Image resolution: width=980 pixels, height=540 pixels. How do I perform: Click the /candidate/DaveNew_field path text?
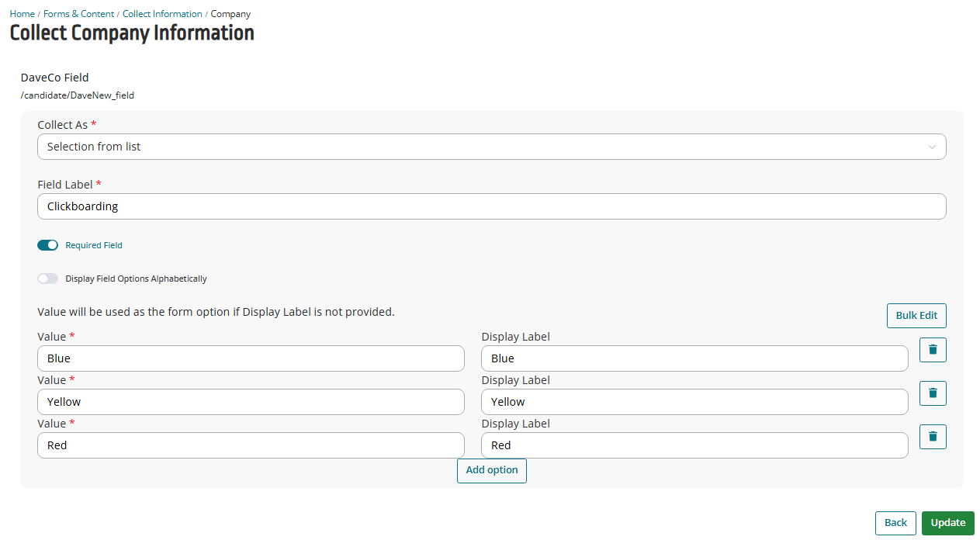pyautogui.click(x=78, y=95)
